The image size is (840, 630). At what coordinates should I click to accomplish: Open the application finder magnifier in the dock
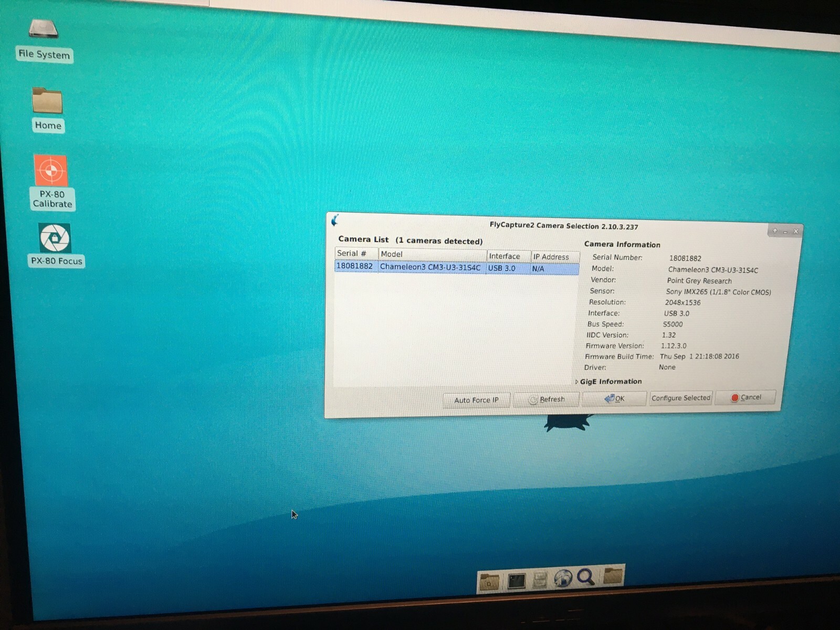click(x=586, y=577)
